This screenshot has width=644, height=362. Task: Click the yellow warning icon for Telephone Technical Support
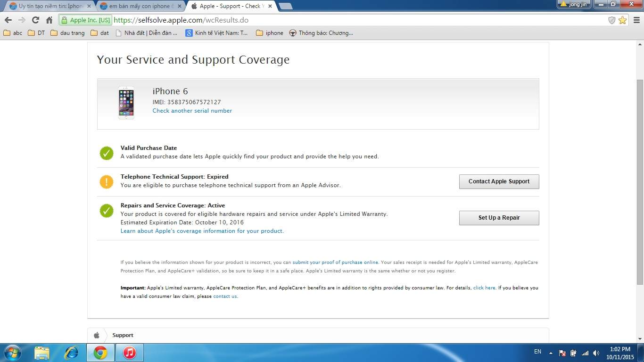click(x=107, y=182)
